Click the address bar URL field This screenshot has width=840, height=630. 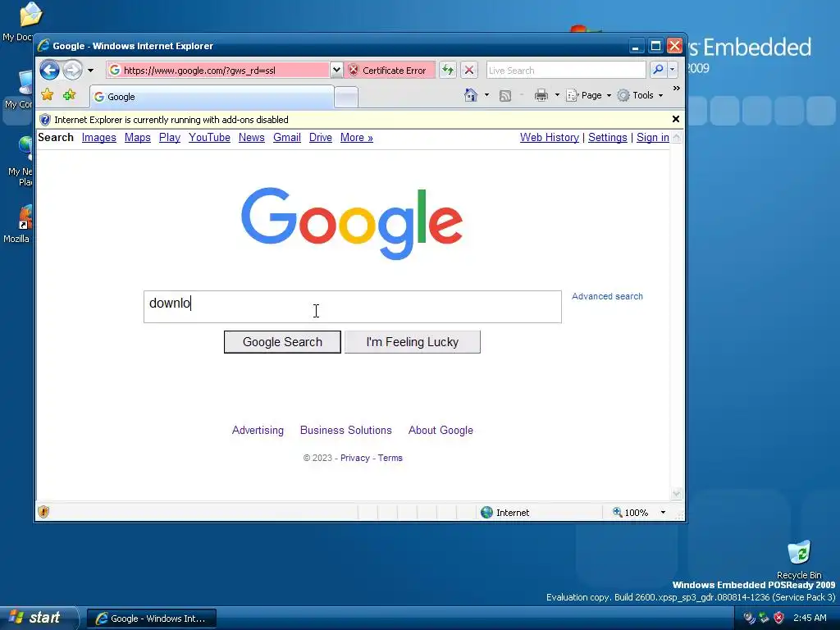[218, 71]
